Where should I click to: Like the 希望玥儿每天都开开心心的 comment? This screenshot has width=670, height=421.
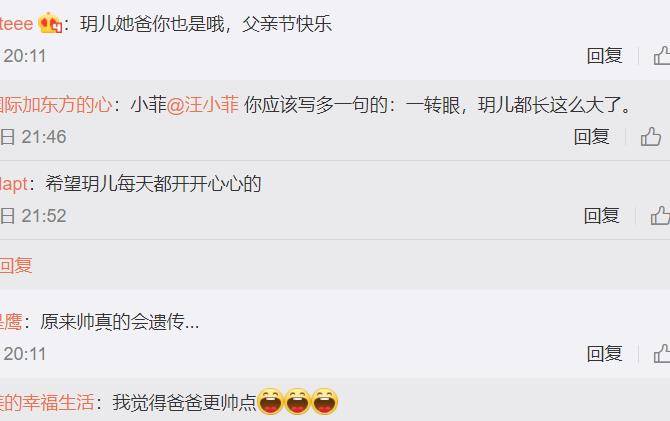661,215
